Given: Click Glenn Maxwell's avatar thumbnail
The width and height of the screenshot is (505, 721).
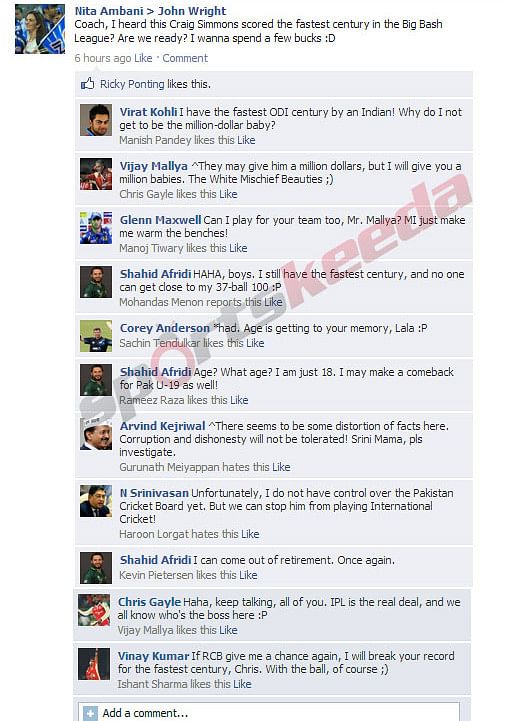Looking at the screenshot, I should (x=96, y=228).
